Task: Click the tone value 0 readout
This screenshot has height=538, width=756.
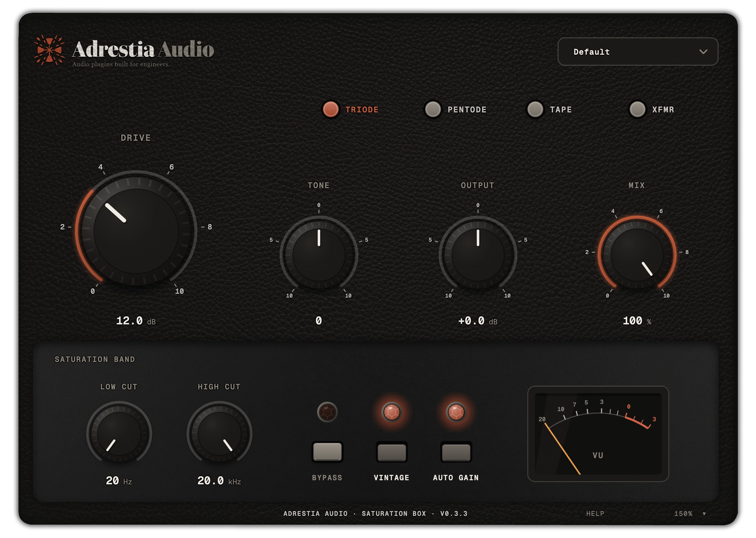Action: pyautogui.click(x=318, y=321)
